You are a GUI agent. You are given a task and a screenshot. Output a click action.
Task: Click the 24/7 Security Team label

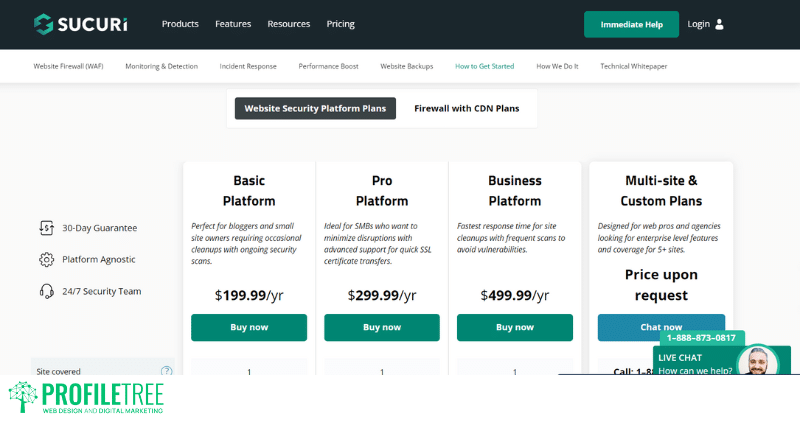coord(102,291)
